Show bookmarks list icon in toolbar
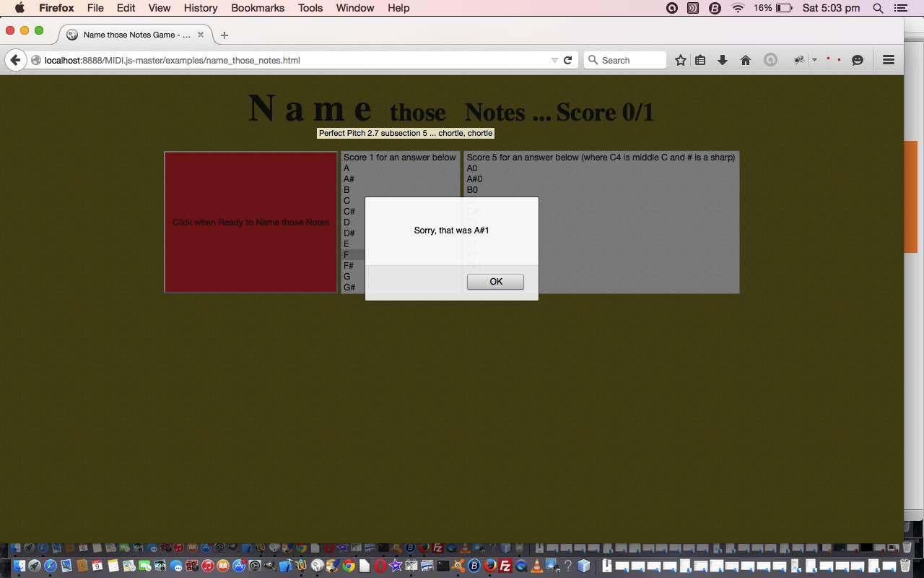Image resolution: width=924 pixels, height=578 pixels. point(700,61)
